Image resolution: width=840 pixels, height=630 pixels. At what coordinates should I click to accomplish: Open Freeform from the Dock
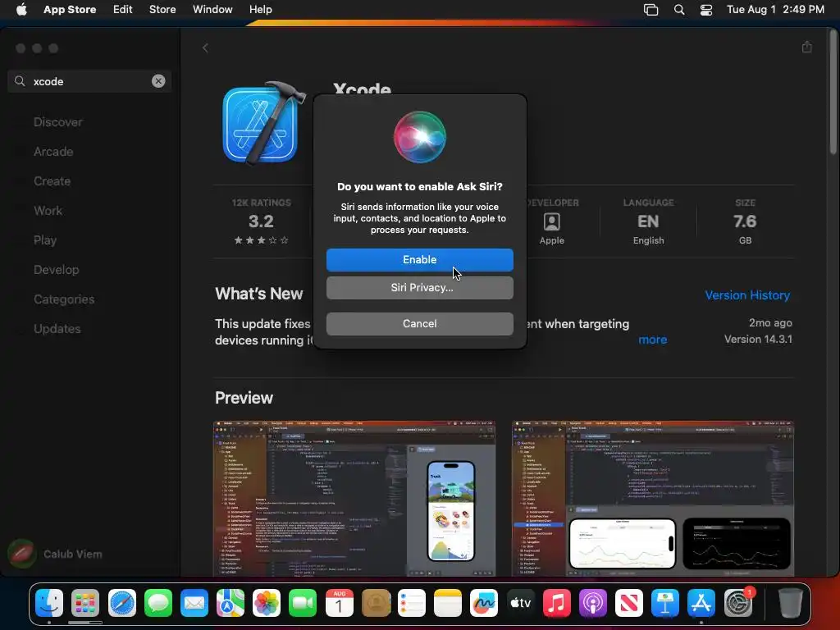tap(484, 603)
